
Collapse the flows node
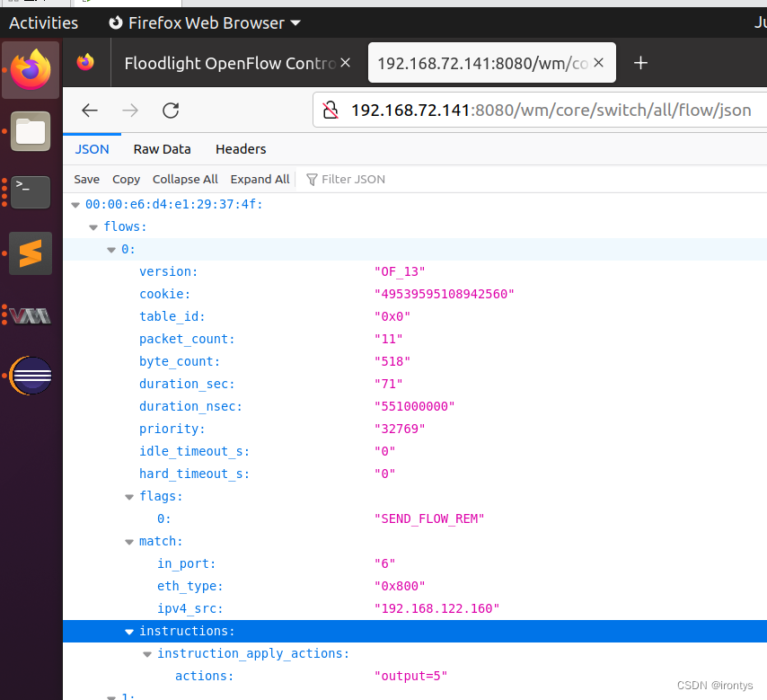tap(93, 227)
